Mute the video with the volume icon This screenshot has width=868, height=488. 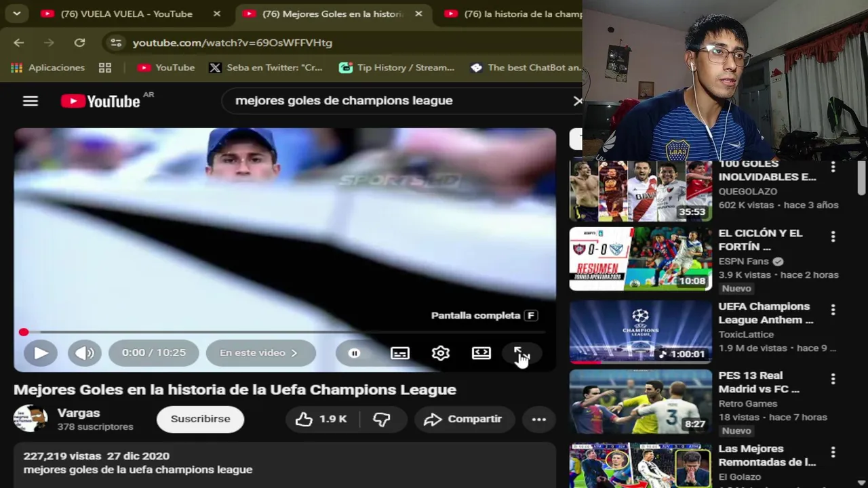[x=85, y=352]
